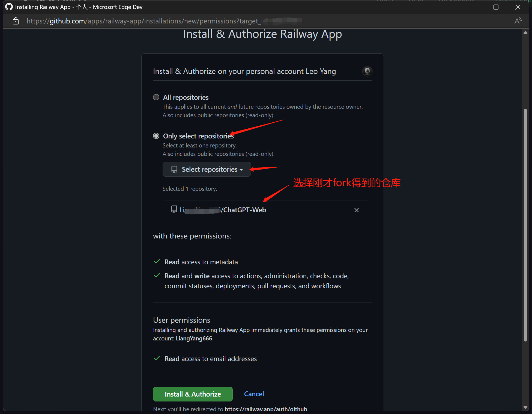The height and width of the screenshot is (414, 532).
Task: Open the Leo Yang account avatar
Action: pos(367,71)
